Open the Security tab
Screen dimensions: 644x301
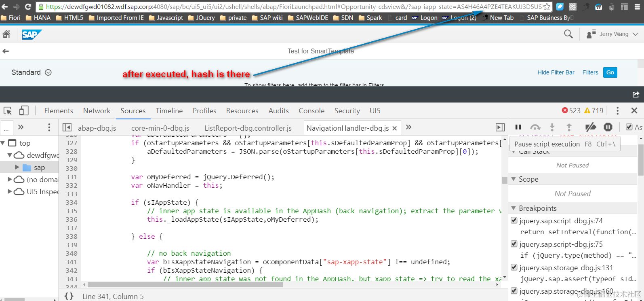point(347,111)
